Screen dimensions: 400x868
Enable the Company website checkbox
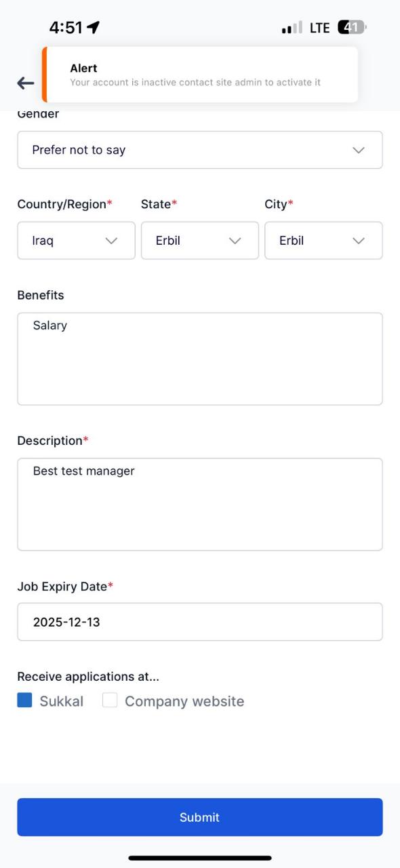(110, 700)
